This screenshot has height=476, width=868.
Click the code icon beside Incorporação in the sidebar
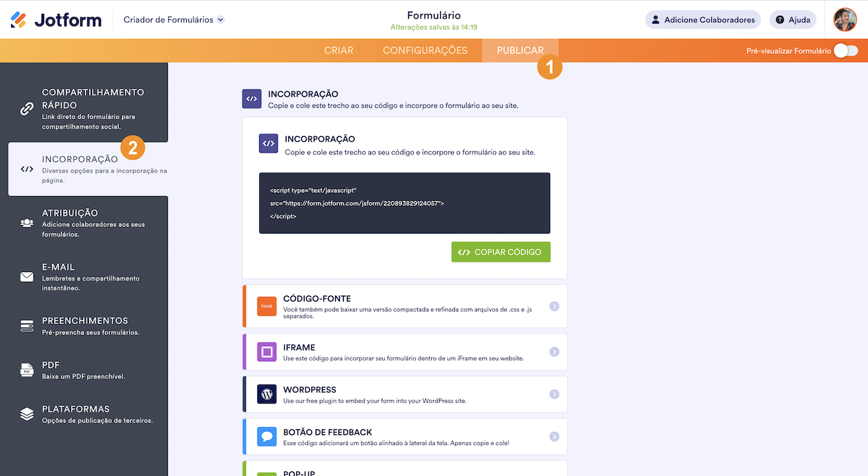point(27,169)
